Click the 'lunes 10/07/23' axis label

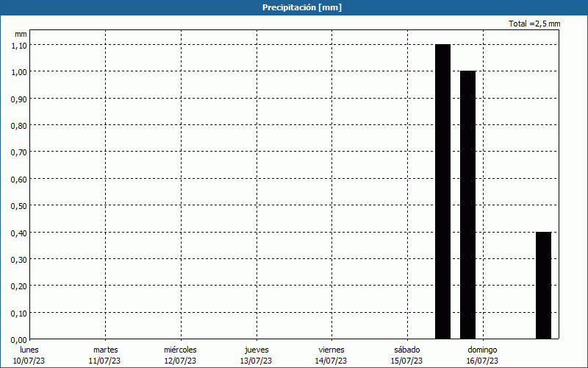tap(29, 355)
